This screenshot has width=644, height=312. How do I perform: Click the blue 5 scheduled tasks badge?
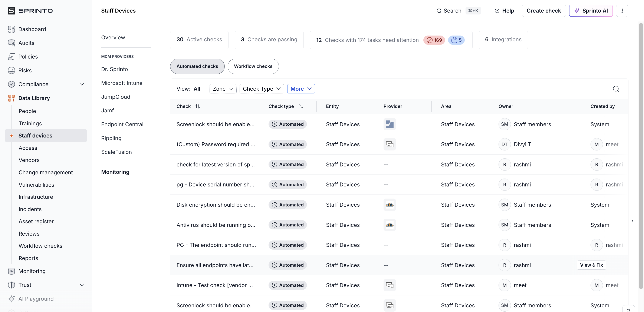coord(456,40)
